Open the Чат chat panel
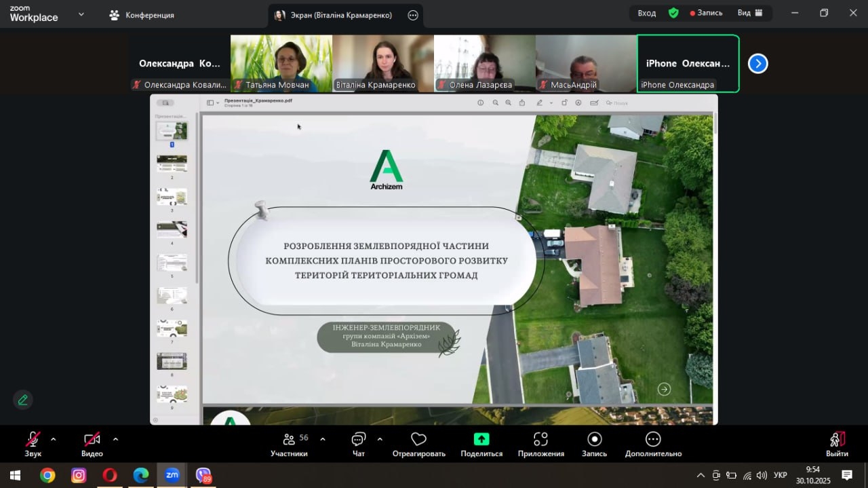 (x=359, y=440)
